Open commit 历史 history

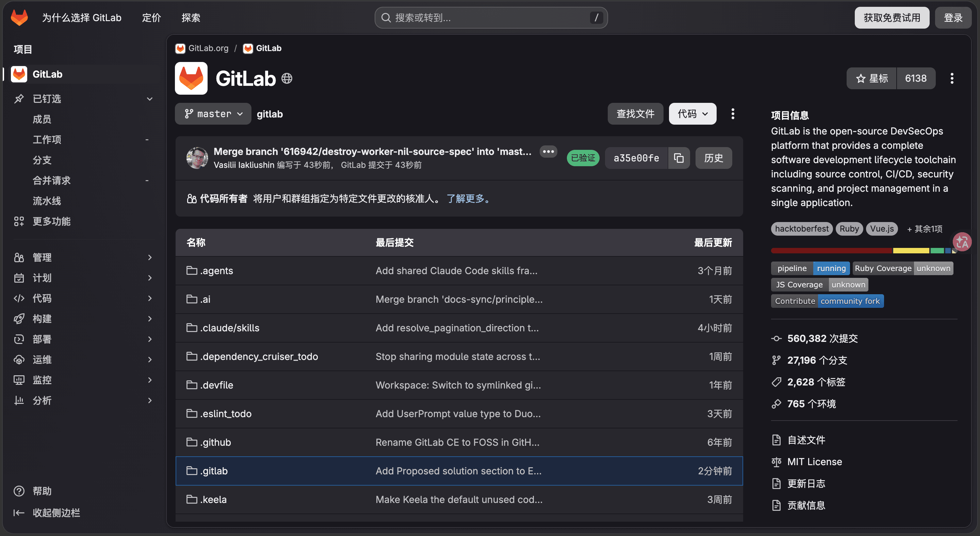pos(714,158)
